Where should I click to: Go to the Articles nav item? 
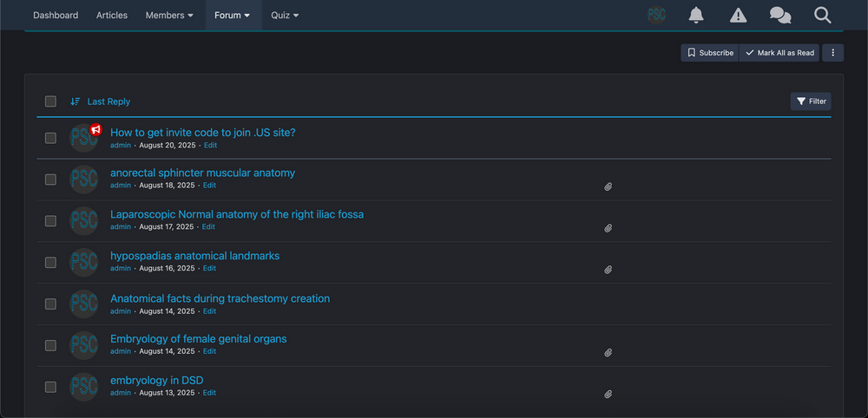[112, 15]
